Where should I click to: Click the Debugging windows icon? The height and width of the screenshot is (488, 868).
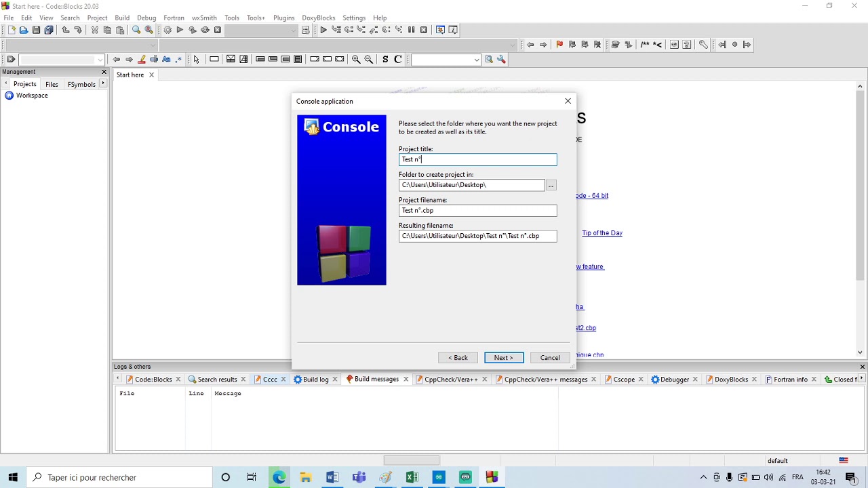coord(440,30)
